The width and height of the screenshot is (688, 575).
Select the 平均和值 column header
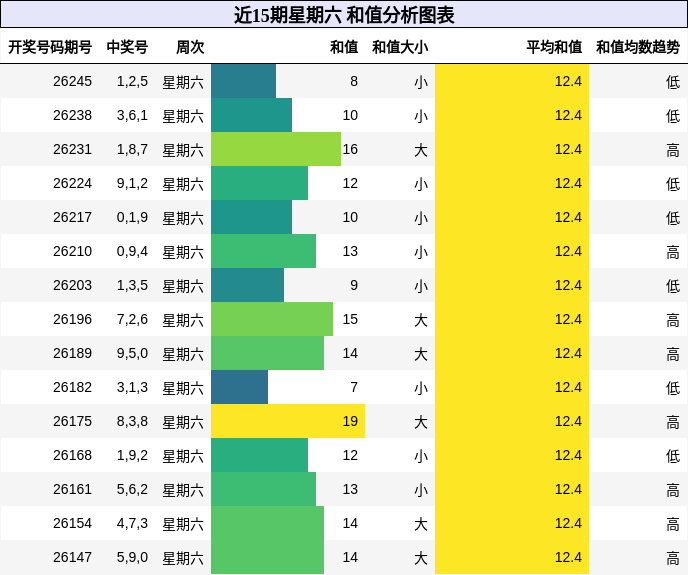click(x=554, y=47)
